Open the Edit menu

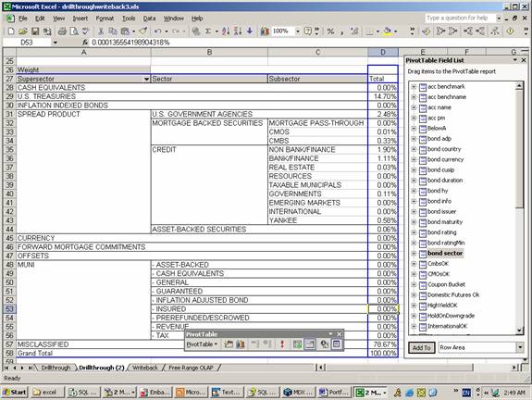tap(40, 19)
